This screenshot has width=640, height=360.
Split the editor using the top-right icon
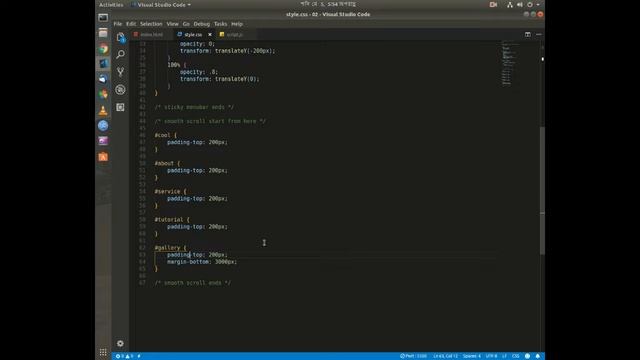(x=528, y=35)
